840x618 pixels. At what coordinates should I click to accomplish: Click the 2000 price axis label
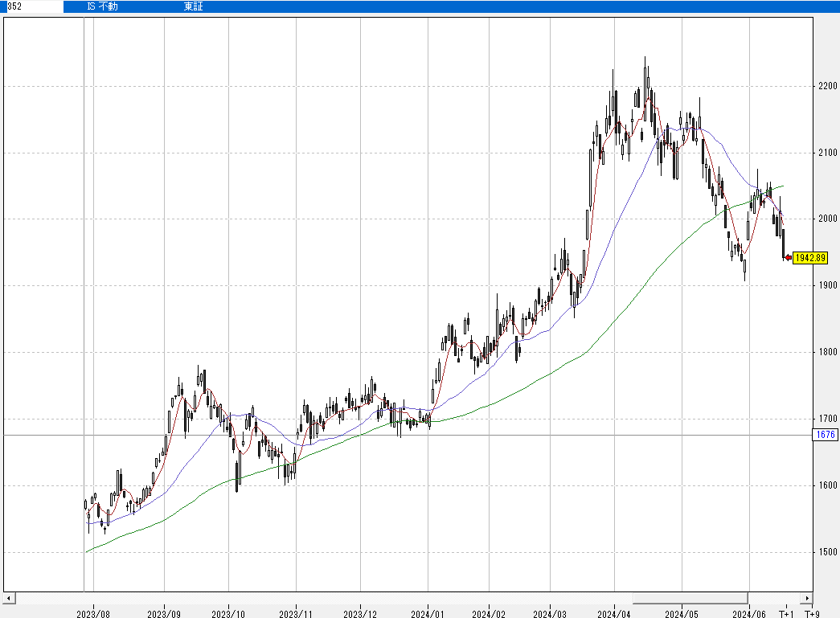(828, 219)
